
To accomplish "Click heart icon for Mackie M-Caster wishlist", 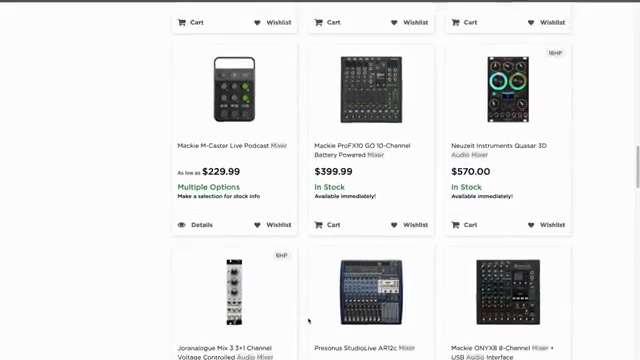I will point(257,225).
